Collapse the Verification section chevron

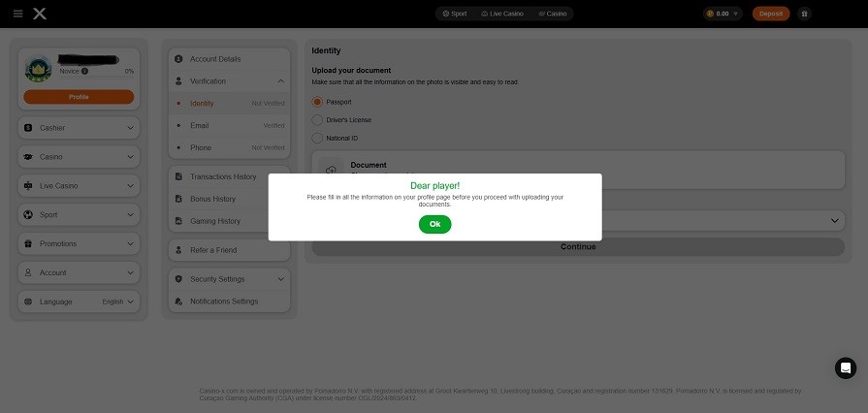pos(281,81)
